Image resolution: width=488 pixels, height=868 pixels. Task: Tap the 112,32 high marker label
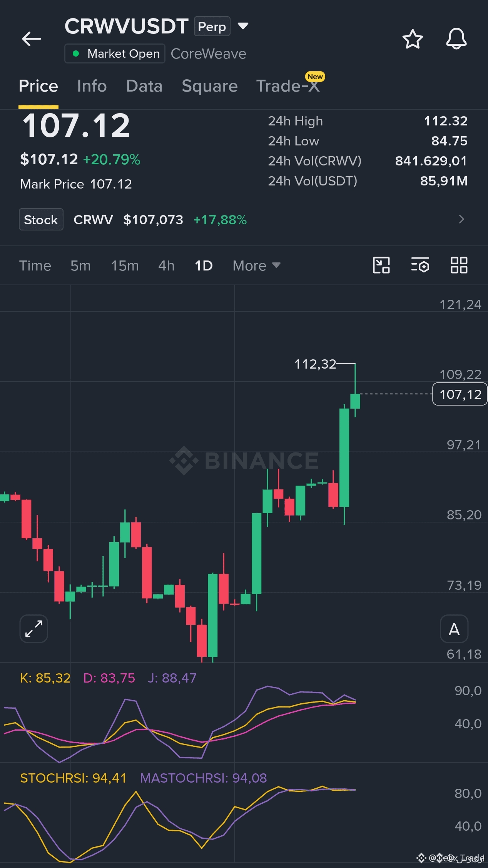pyautogui.click(x=315, y=364)
